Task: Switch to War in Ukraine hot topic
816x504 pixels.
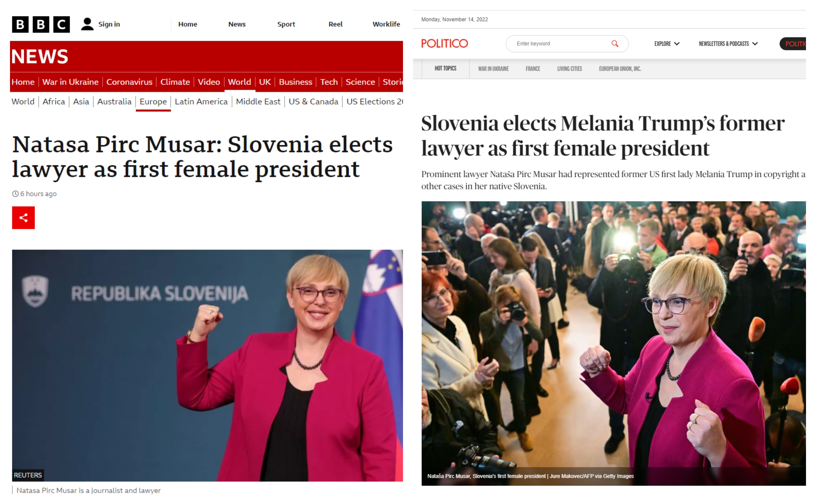Action: pos(493,69)
